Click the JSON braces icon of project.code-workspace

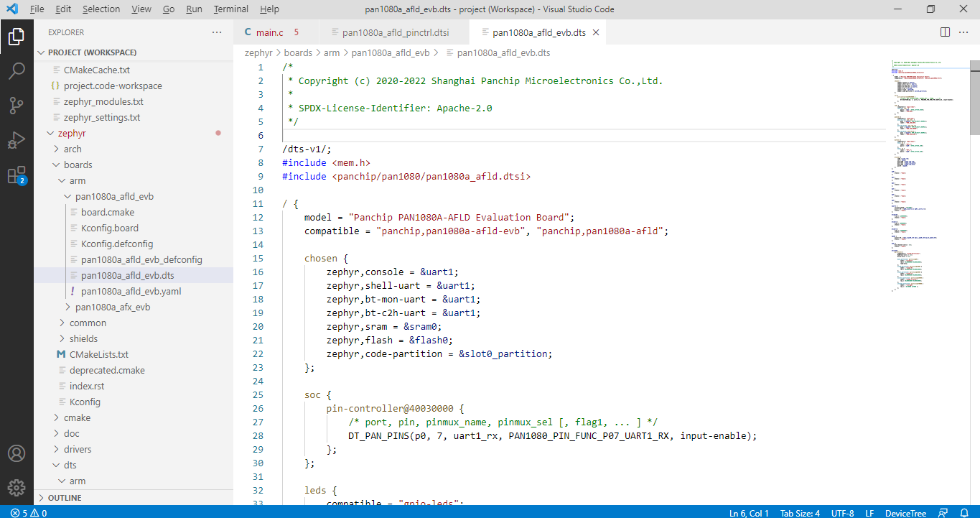55,85
